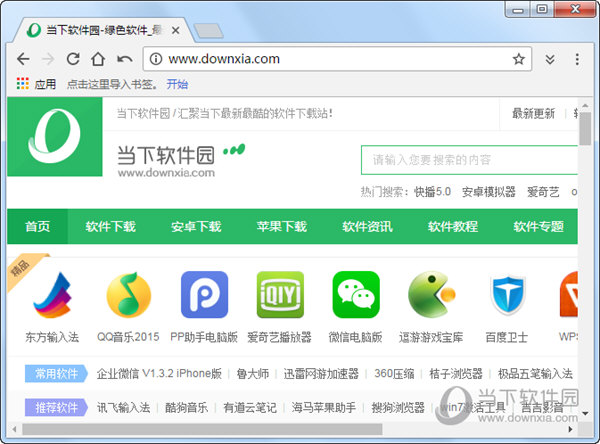Screen dimensions: 600x444
Task: Open the 鲁大师 link
Action: click(253, 374)
